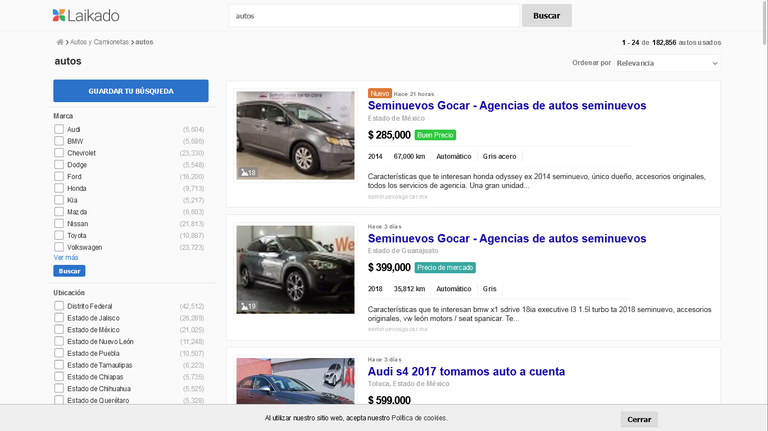Image resolution: width=768 pixels, height=431 pixels.
Task: Click the Autos y Camionetas breadcrumb
Action: point(99,42)
